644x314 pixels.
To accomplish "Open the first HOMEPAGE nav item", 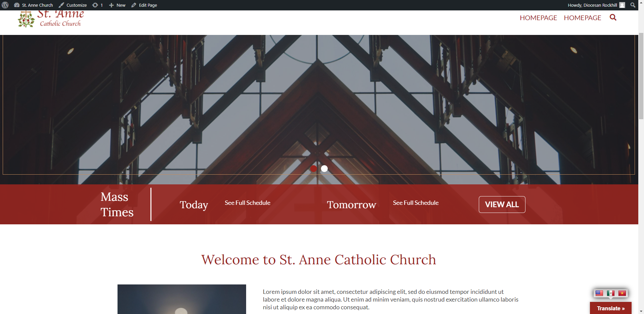I will pyautogui.click(x=538, y=18).
